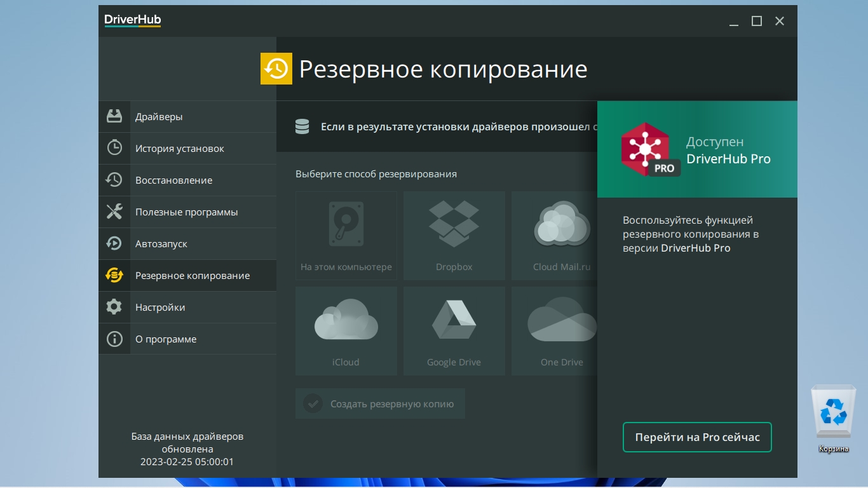Click the Drivers download icon in sidebar

[x=114, y=116]
